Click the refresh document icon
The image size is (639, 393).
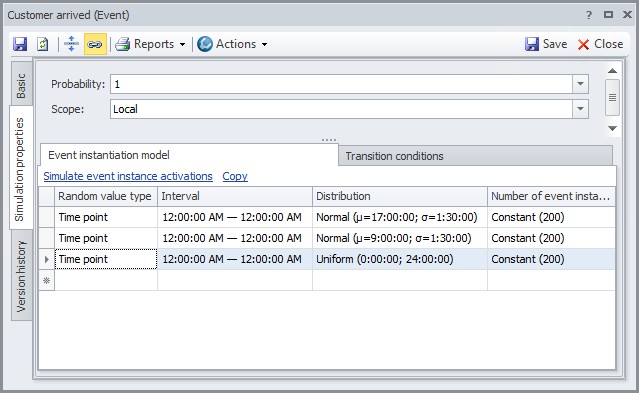(42, 44)
